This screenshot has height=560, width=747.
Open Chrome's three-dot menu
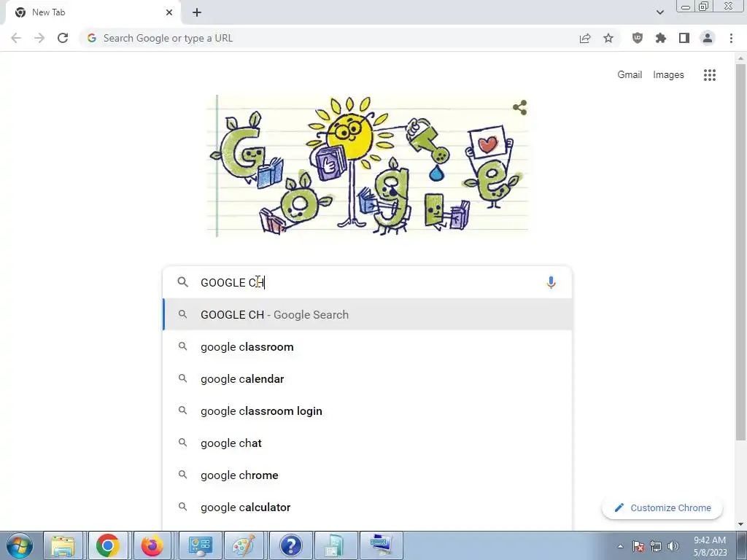731,38
